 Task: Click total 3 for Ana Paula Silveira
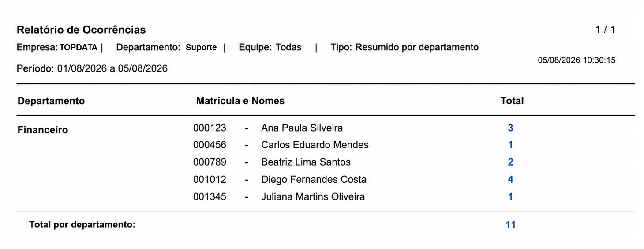(x=510, y=128)
